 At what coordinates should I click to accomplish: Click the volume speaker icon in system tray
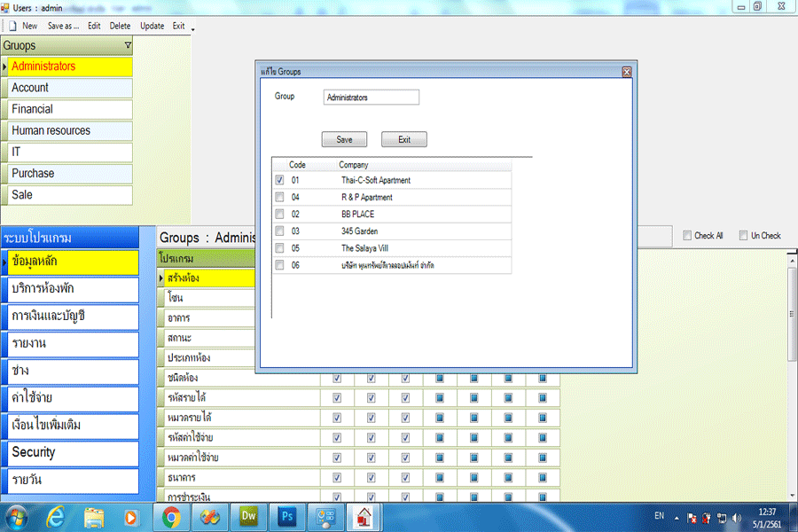click(736, 517)
